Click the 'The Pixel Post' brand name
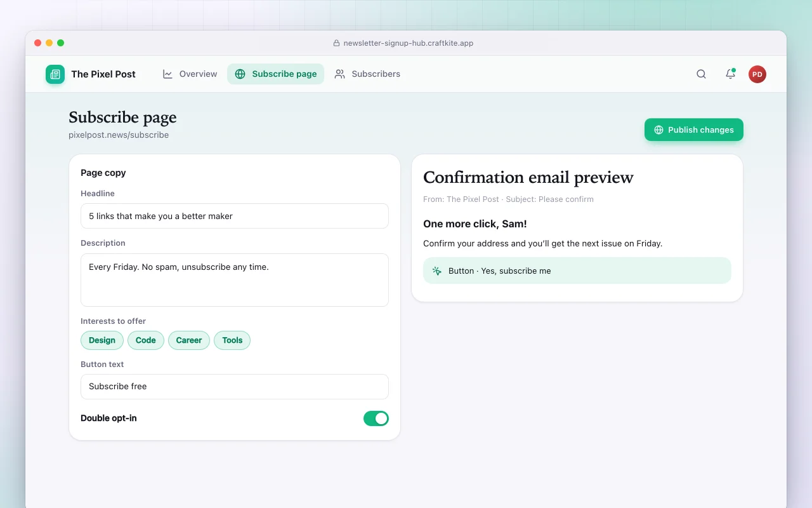This screenshot has width=812, height=508. (x=103, y=74)
